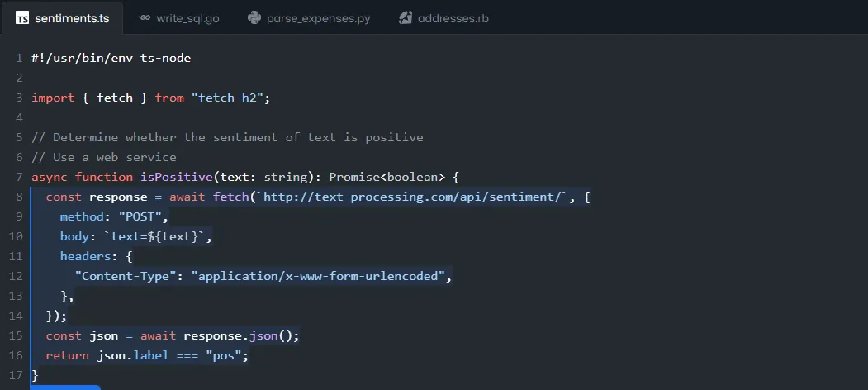Viewport: 868px width, 390px height.
Task: Select the addresses.rb tab
Action: point(444,18)
